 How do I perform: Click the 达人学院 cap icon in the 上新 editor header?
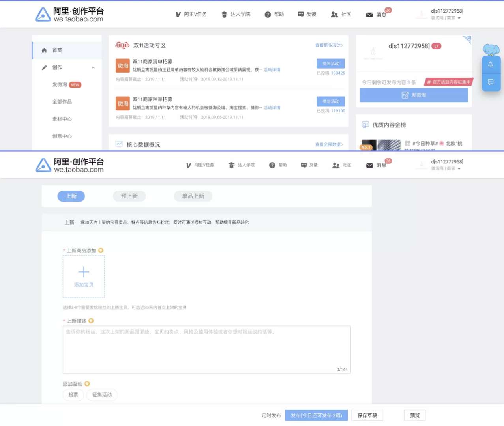pyautogui.click(x=232, y=165)
